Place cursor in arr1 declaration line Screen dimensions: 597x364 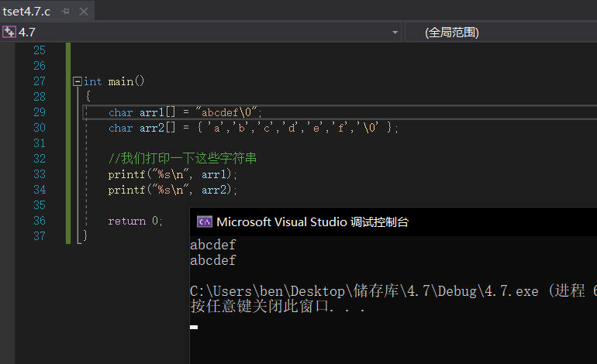click(x=185, y=112)
